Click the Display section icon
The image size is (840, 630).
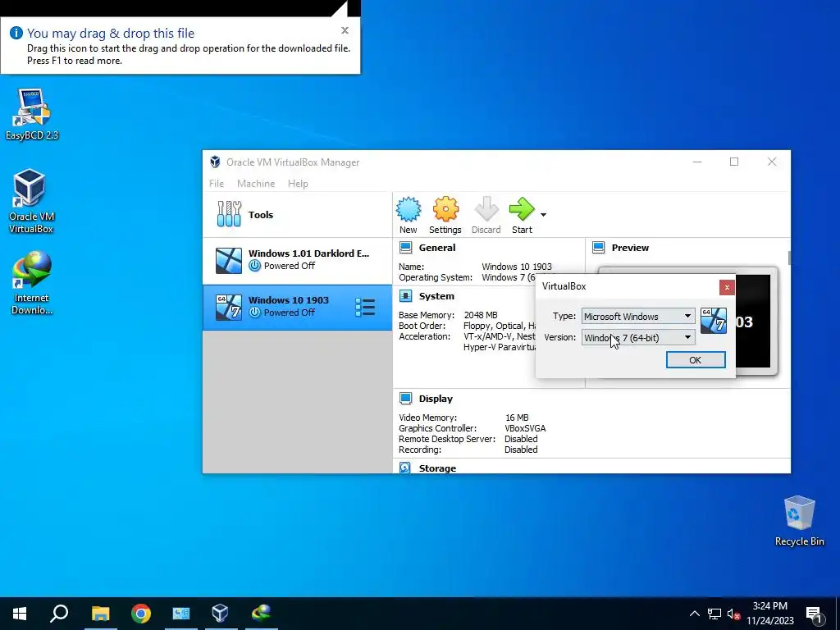405,399
